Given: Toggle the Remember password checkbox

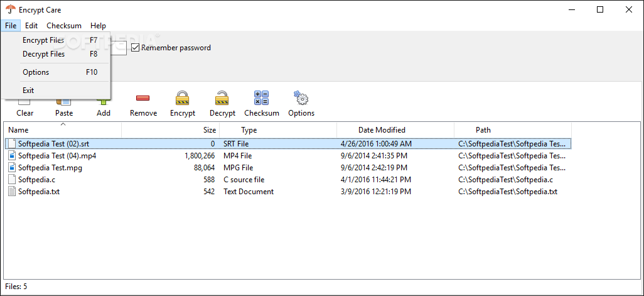Looking at the screenshot, I should click(x=136, y=48).
